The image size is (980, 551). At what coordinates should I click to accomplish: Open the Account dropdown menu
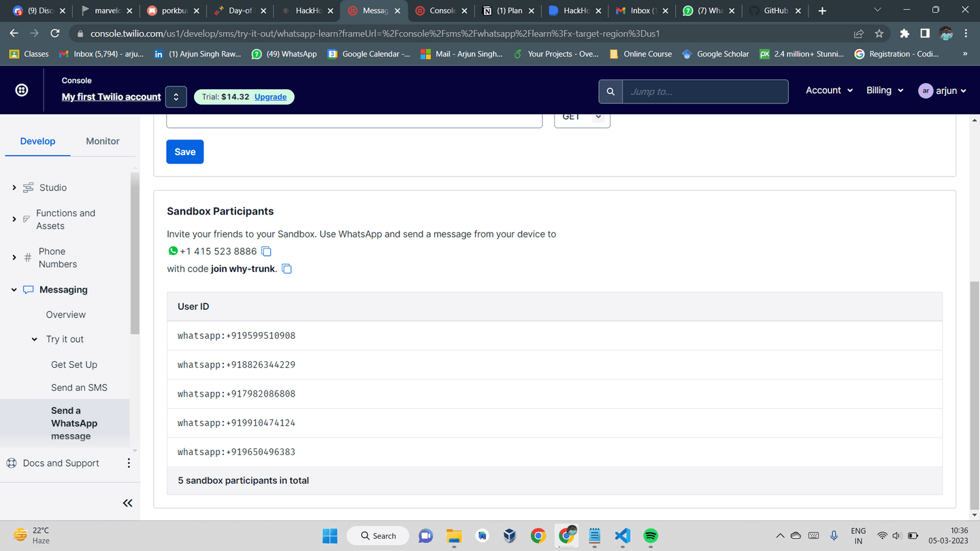click(829, 90)
